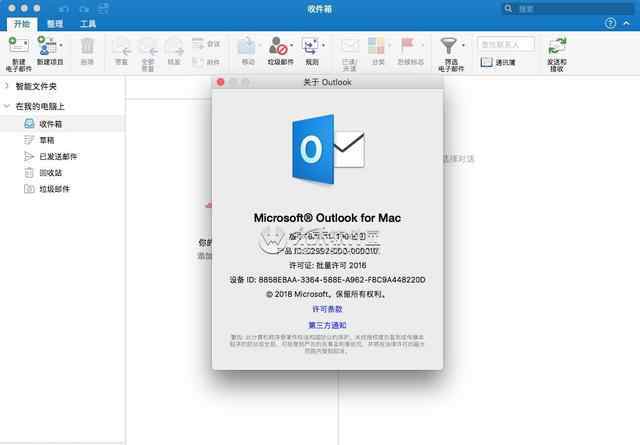
Task: Click the New Email (新建电子邮件) icon
Action: (x=19, y=45)
